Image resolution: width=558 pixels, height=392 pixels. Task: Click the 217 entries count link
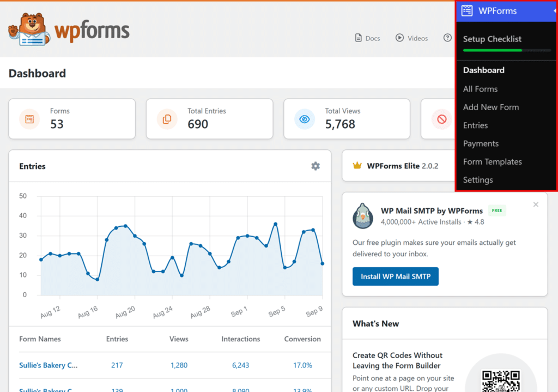[117, 365]
